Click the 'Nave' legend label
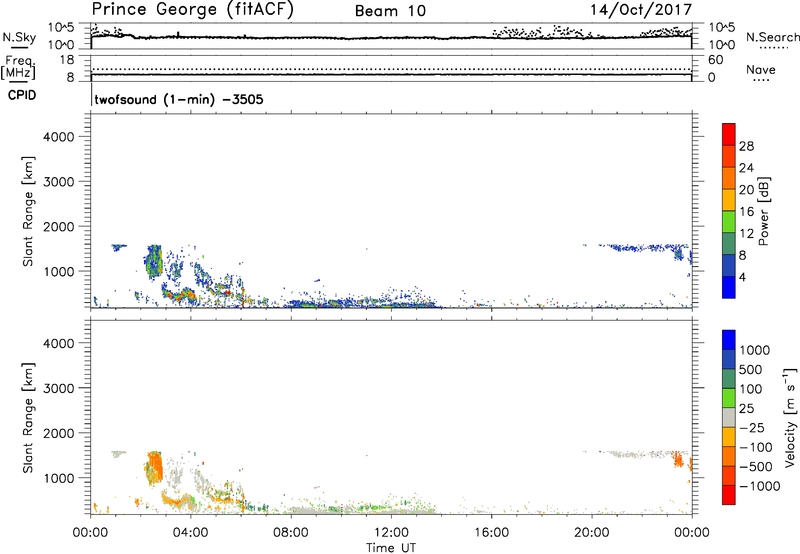The image size is (800, 554). [760, 70]
